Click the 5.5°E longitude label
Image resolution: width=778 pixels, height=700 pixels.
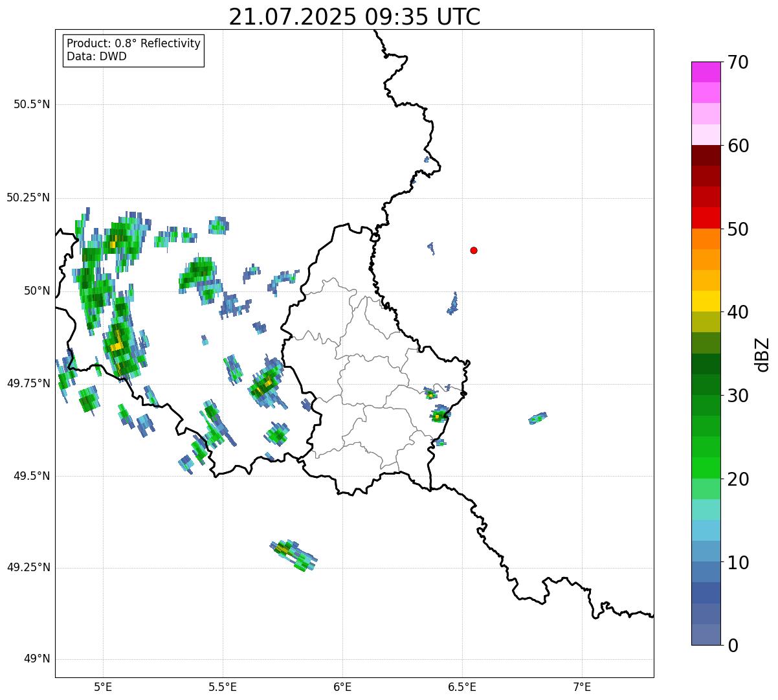point(223,686)
